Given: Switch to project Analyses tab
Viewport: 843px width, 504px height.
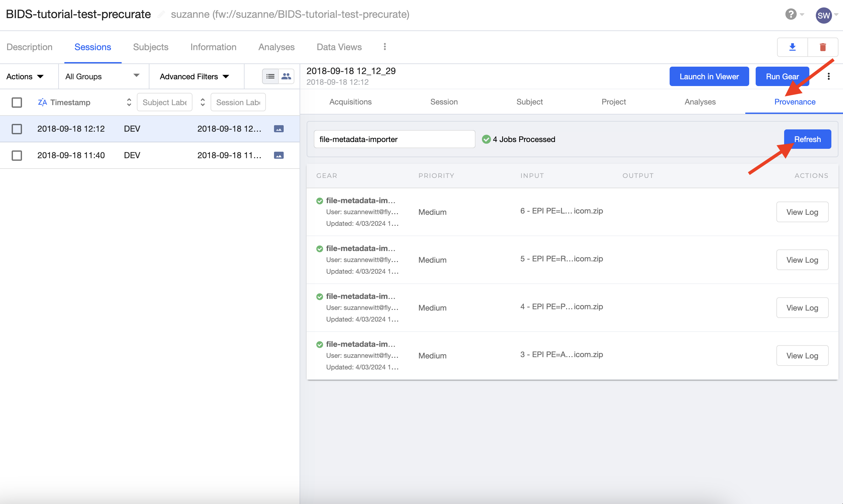Looking at the screenshot, I should [276, 47].
